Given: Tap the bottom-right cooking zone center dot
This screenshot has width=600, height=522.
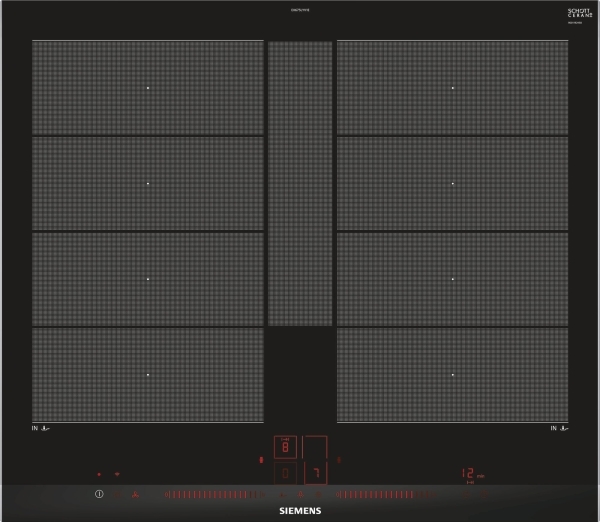Looking at the screenshot, I should [x=452, y=375].
